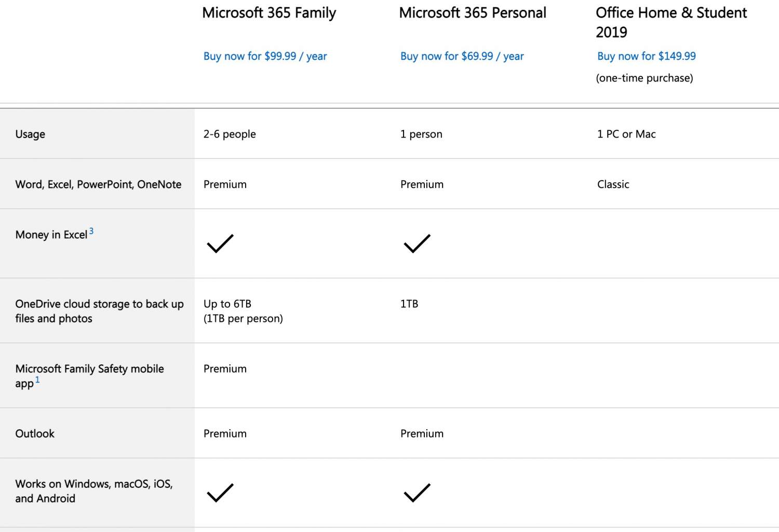Select the Usage row label
779x532 pixels.
click(30, 134)
